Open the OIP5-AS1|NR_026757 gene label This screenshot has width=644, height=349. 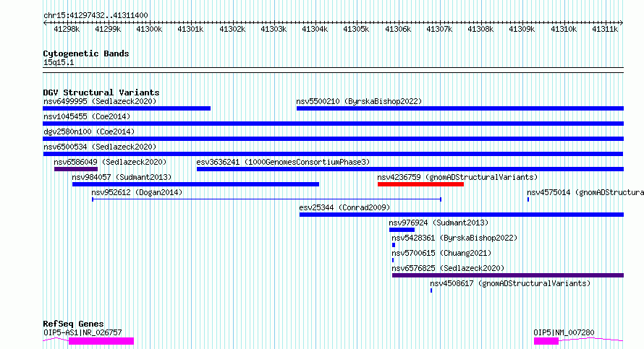[82, 332]
